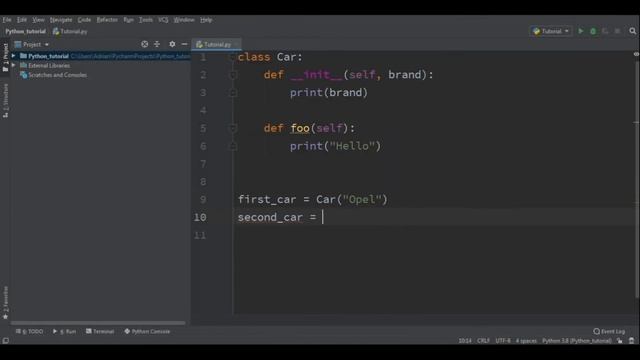Collapse the class Car fold marker on line 1

tap(233, 57)
